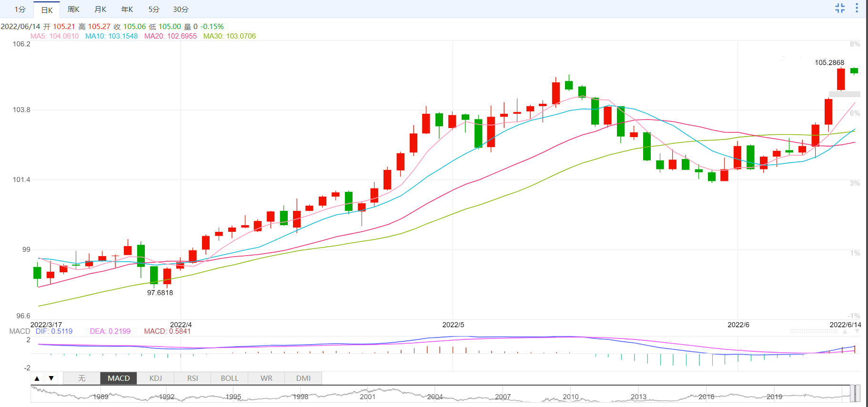The height and width of the screenshot is (407, 868).
Task: Click the 106.2 price axis label
Action: point(21,44)
